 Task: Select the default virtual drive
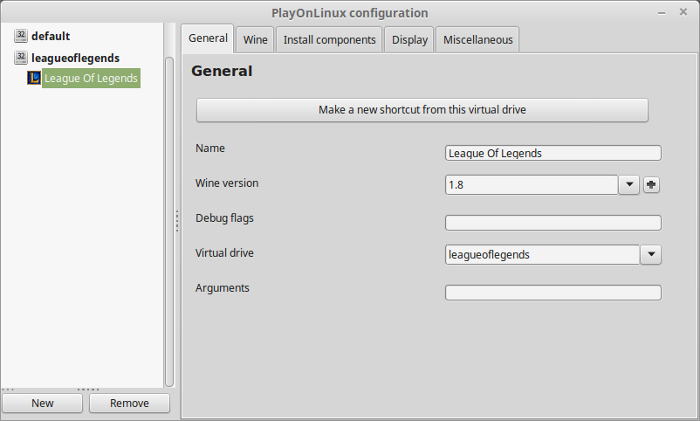50,36
